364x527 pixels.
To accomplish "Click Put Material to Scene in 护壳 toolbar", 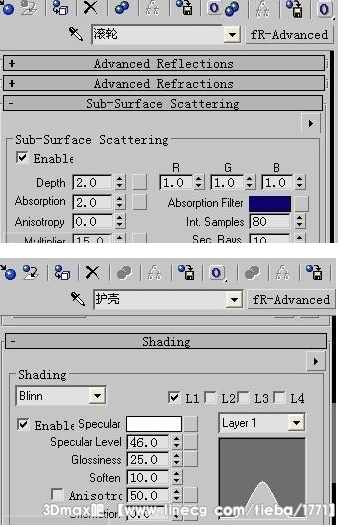I will (x=31, y=272).
